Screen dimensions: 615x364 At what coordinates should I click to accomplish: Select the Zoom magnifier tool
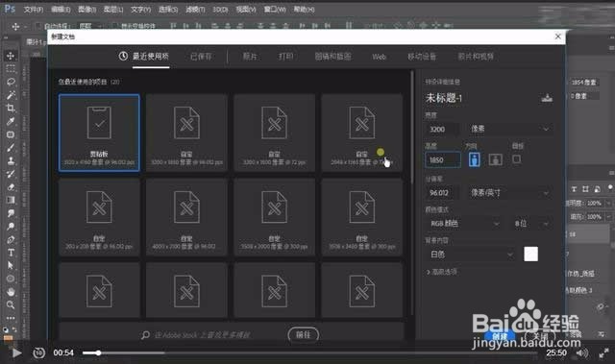point(11,304)
